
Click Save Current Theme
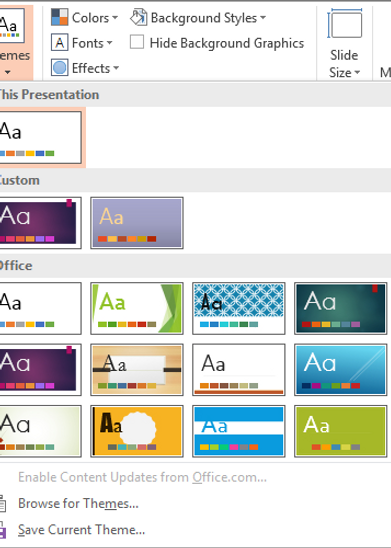click(81, 530)
